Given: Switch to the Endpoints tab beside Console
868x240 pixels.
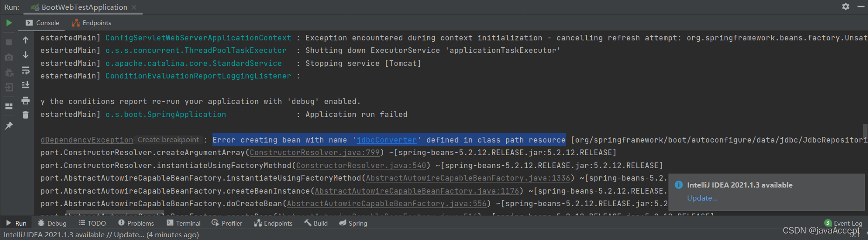Looking at the screenshot, I should [91, 23].
